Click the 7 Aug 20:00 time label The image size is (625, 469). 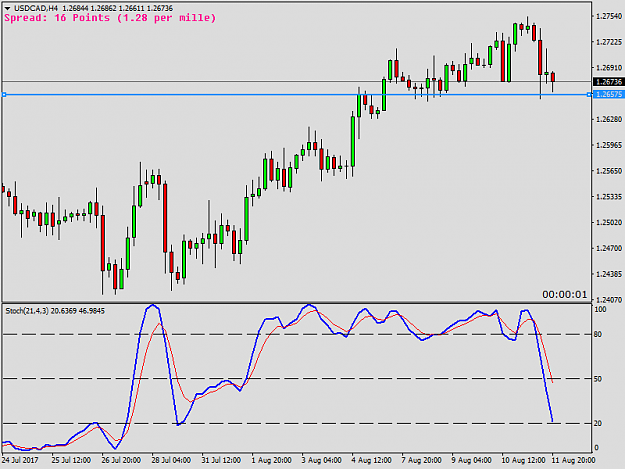coord(421,460)
